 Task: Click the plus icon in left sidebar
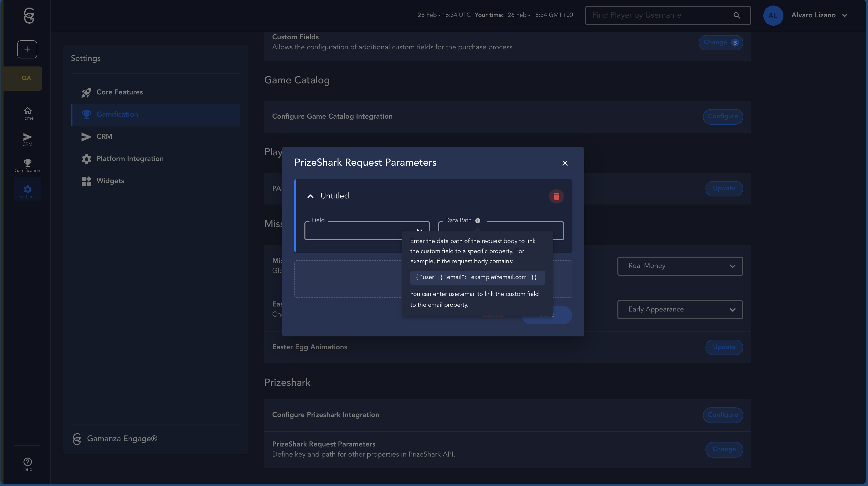27,49
